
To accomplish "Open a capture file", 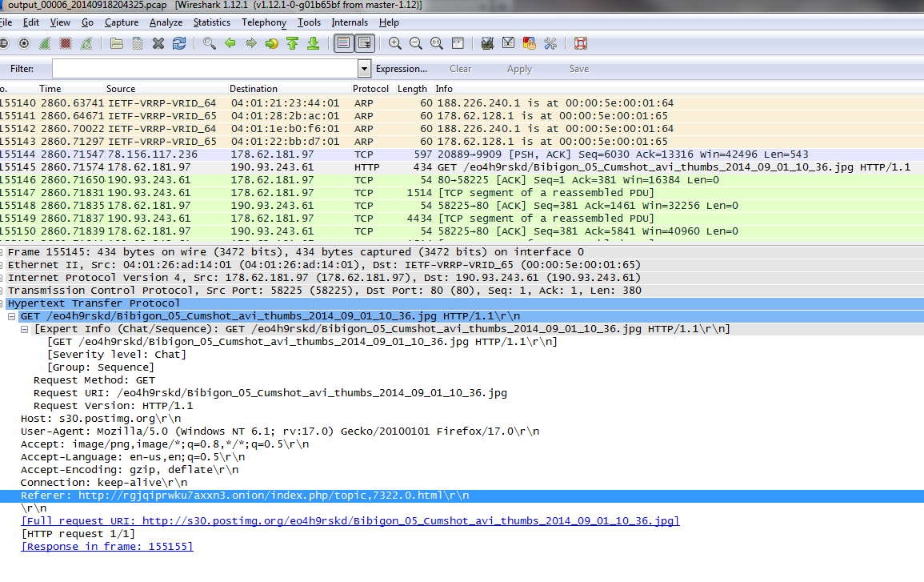I will 117,44.
